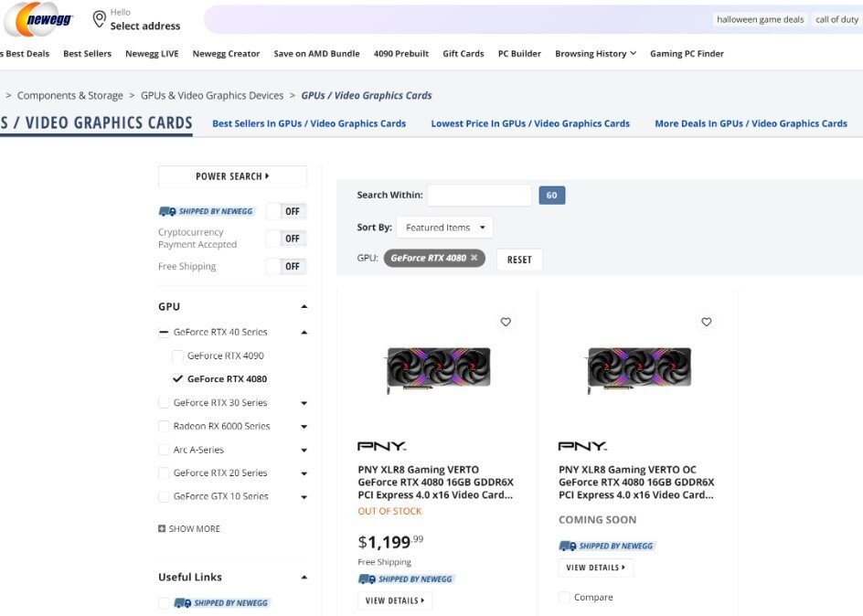Click the PNY brand logo on the VERTO OC card
863x616 pixels.
(582, 446)
